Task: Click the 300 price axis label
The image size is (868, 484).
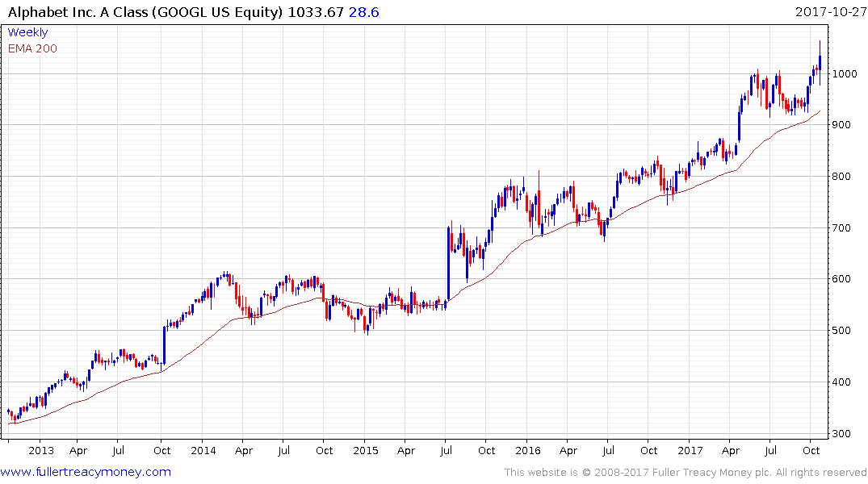Action: point(841,434)
